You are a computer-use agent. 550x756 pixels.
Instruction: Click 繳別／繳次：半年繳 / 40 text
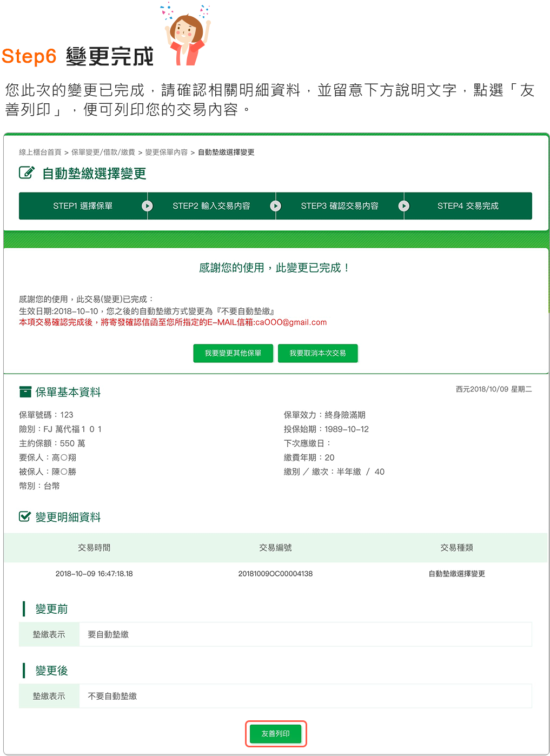[x=334, y=472]
